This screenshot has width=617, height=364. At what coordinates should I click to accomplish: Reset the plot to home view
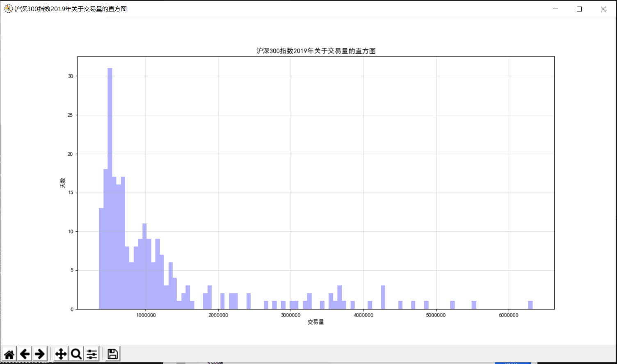(9, 354)
